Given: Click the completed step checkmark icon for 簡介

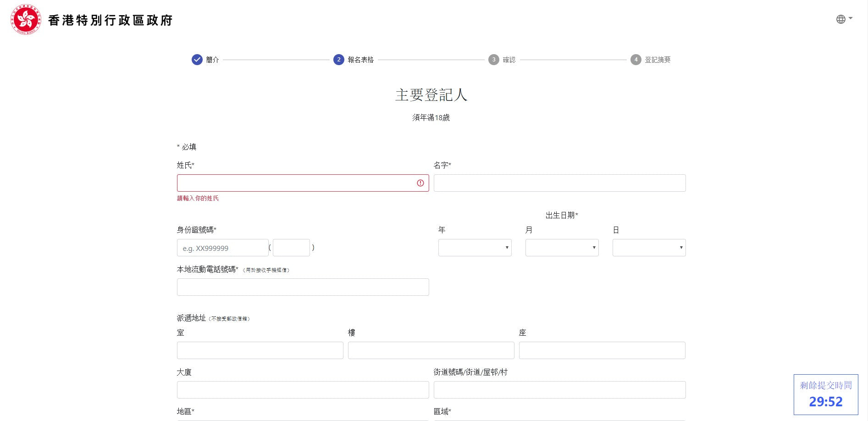Looking at the screenshot, I should (x=197, y=60).
